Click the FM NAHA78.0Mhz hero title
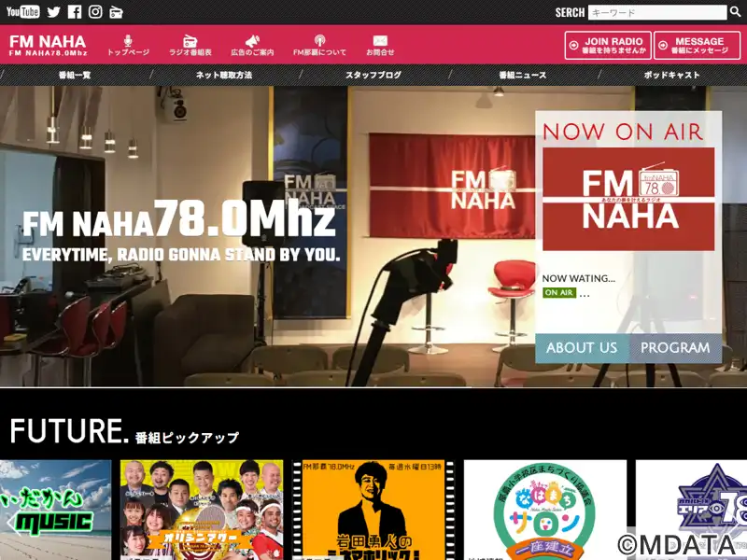Viewport: 747px width, 560px height. tap(179, 219)
